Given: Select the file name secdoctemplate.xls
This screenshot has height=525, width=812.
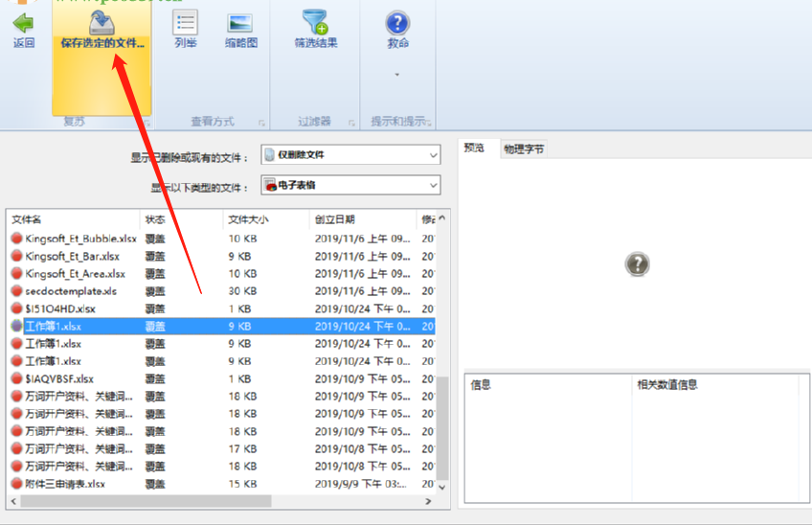Looking at the screenshot, I should tap(71, 290).
